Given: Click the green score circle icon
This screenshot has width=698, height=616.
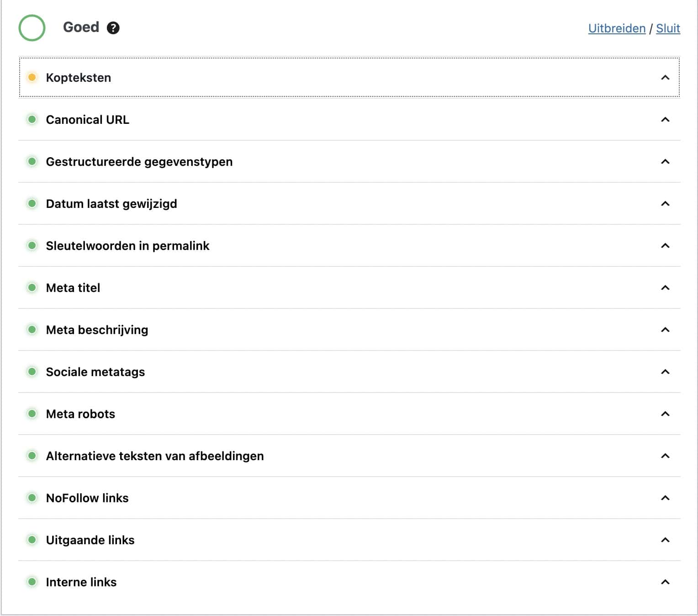Looking at the screenshot, I should (32, 28).
